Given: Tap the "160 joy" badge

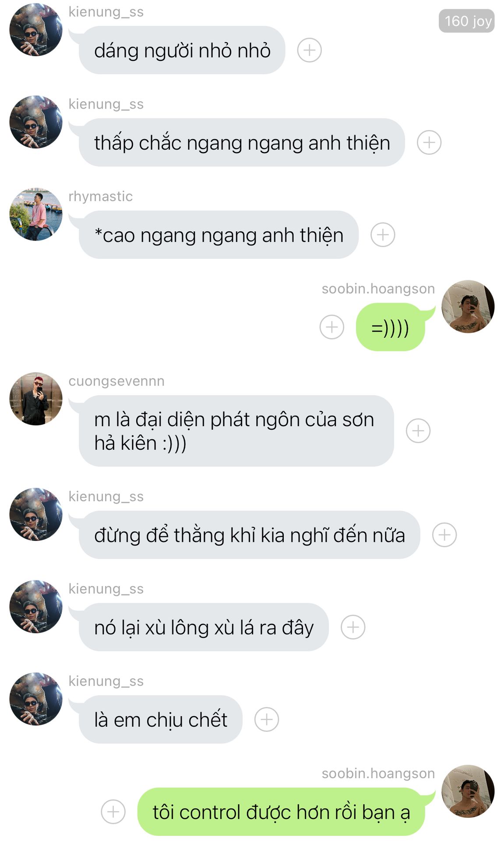Looking at the screenshot, I should click(467, 21).
